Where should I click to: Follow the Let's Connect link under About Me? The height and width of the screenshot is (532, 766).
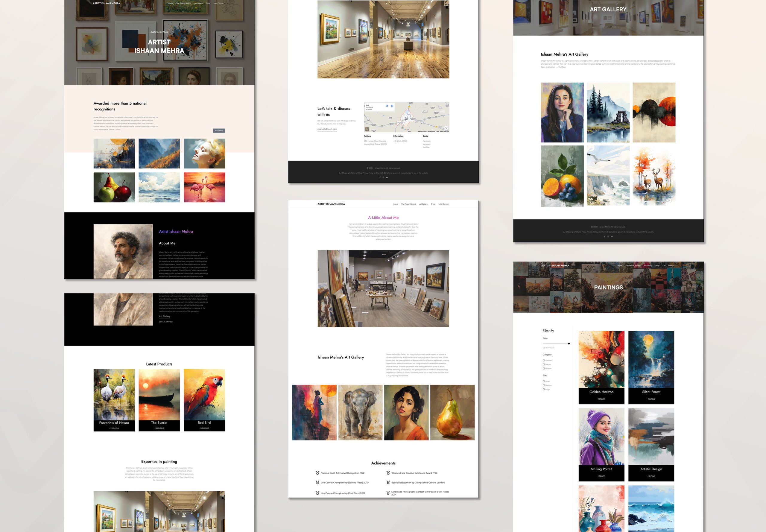(166, 322)
